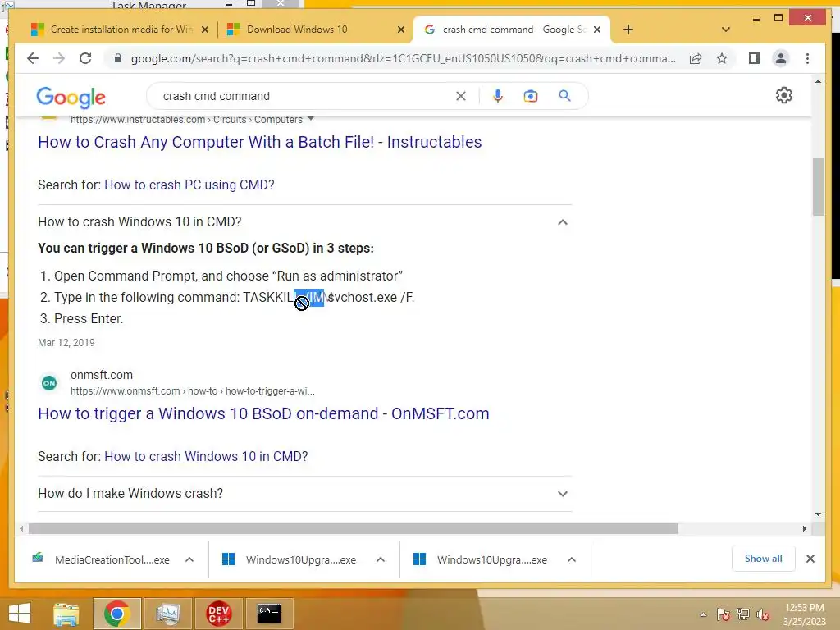This screenshot has width=840, height=630.
Task: Open How to crash Windows 10 in CMD search link
Action: click(x=206, y=456)
